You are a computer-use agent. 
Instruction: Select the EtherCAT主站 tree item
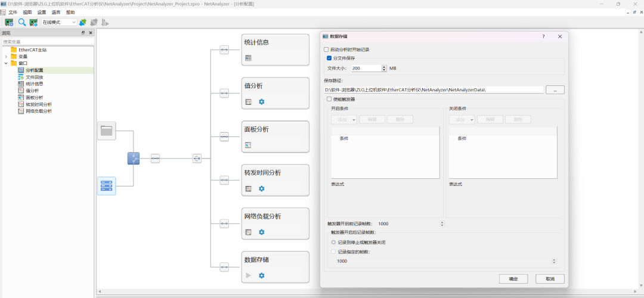(32, 49)
